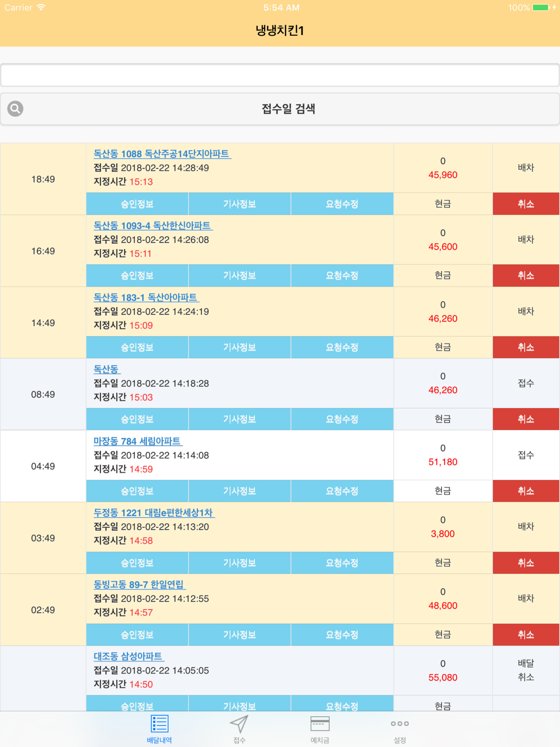Screen dimensions: 560x747
Task: Open address 독산동 1093-4 독산한신아파트
Action: [x=153, y=226]
